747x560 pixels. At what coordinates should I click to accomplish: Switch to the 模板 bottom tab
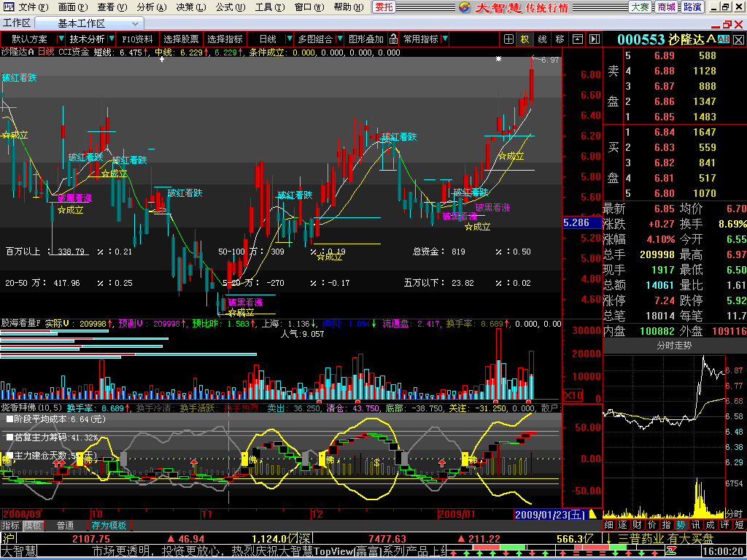[x=32, y=525]
